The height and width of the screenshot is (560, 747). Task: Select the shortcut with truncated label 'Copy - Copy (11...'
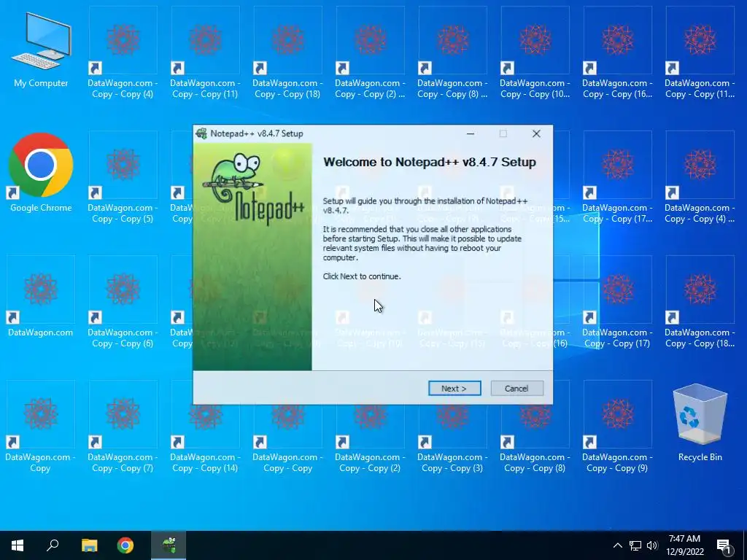tap(700, 52)
